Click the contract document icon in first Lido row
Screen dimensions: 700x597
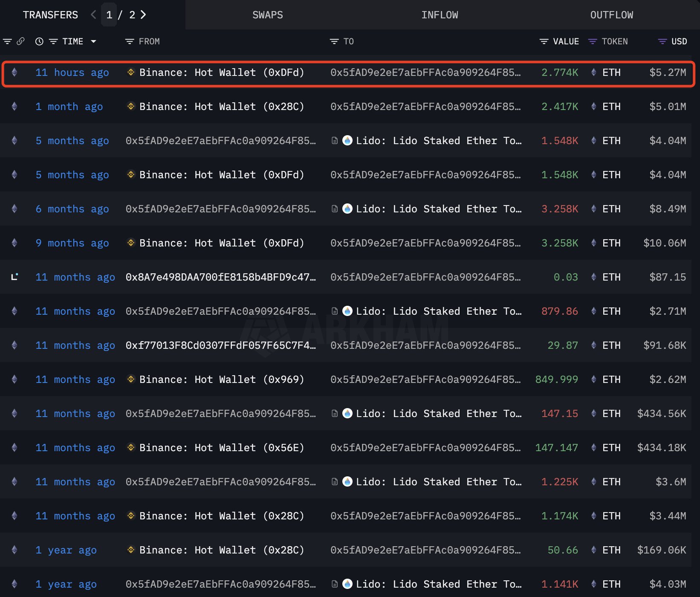point(335,141)
